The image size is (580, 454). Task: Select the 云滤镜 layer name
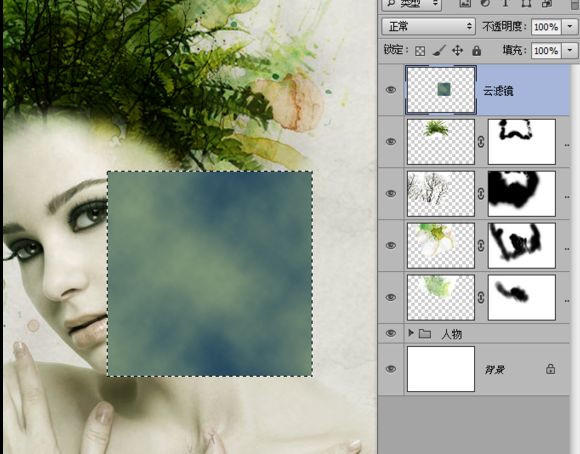498,91
